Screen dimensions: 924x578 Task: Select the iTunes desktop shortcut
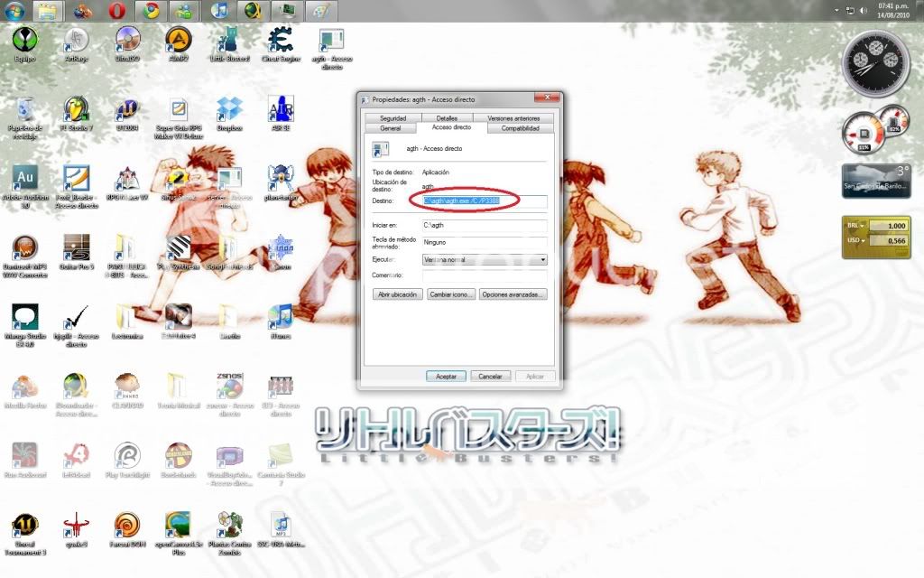pos(281,322)
